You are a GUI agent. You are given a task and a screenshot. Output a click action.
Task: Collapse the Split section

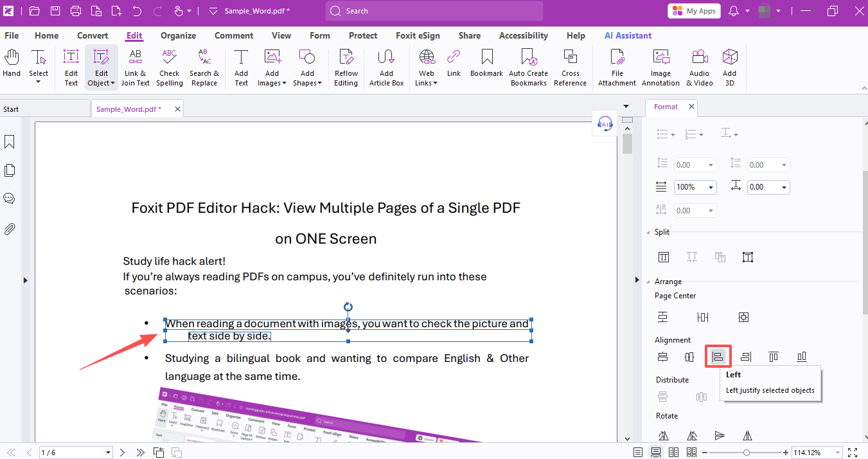tap(648, 232)
